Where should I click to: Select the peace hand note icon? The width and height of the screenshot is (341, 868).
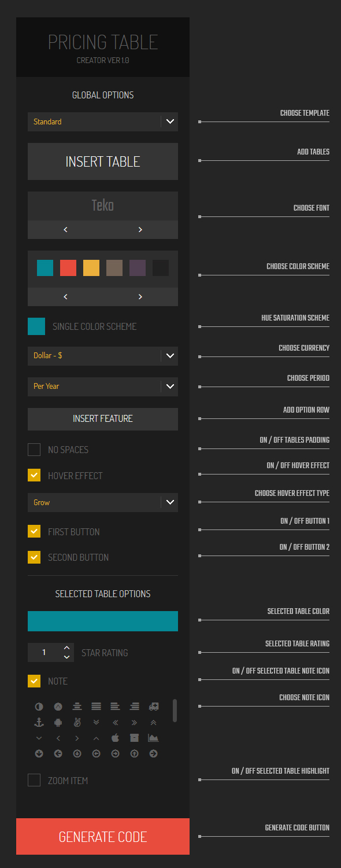coord(77,722)
